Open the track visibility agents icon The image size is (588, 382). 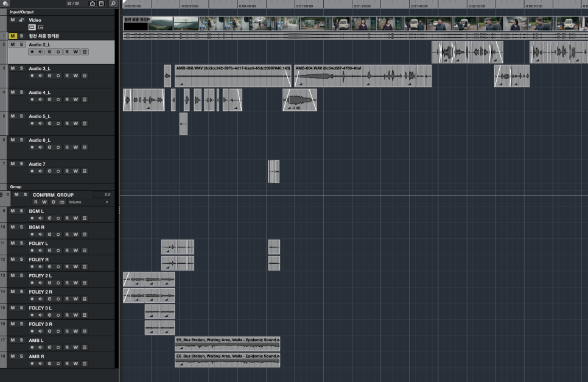(93, 4)
